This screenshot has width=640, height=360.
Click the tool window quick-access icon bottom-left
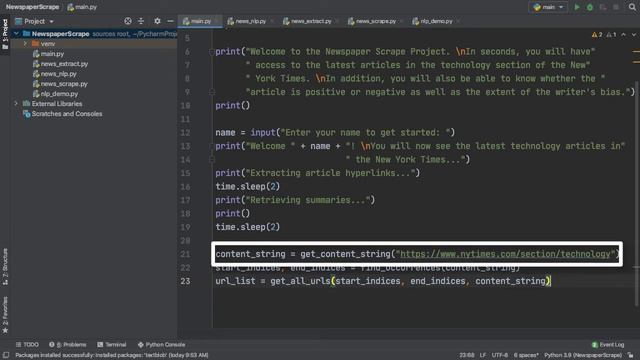pyautogui.click(x=6, y=355)
